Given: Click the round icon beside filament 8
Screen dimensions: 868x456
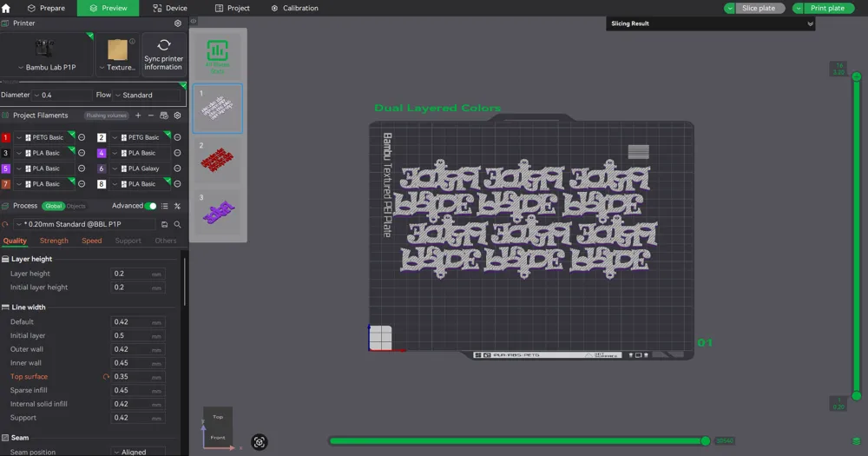Looking at the screenshot, I should tap(177, 184).
